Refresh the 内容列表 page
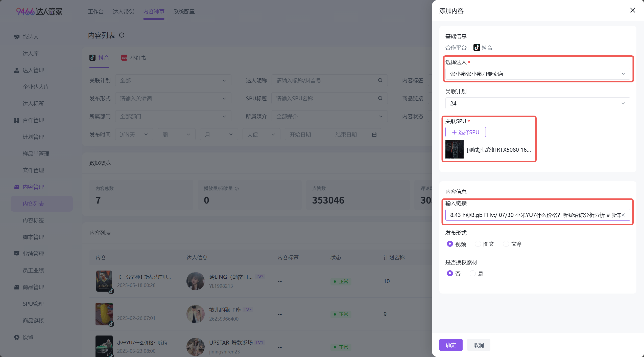The image size is (644, 357). coord(122,35)
